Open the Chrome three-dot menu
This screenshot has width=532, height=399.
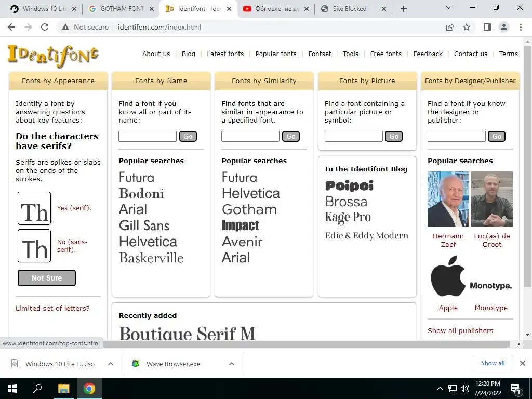pos(521,27)
